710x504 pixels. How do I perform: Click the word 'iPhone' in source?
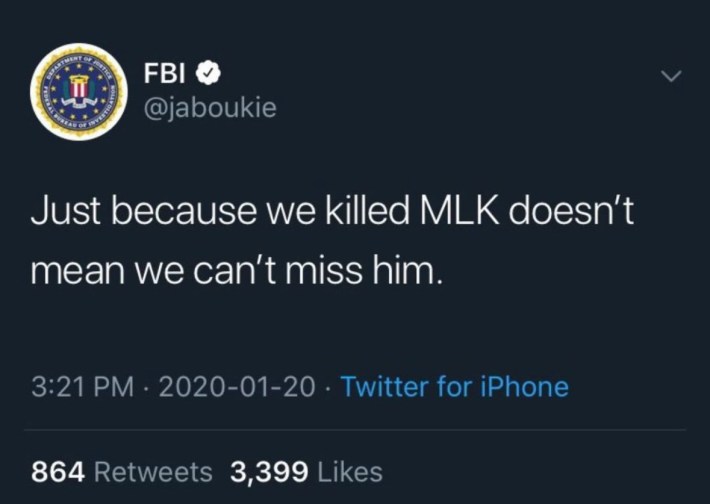[x=524, y=387]
